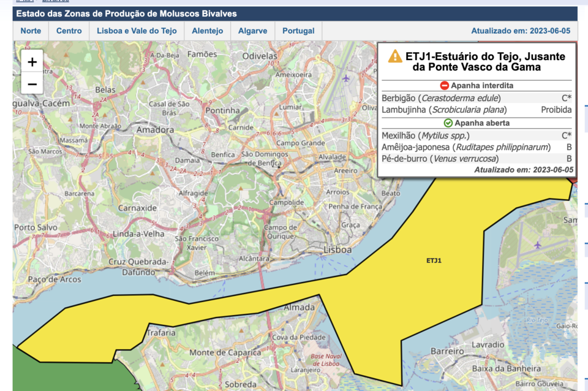The width and height of the screenshot is (588, 391).
Task: Click the Berbigão species row
Action: click(476, 98)
